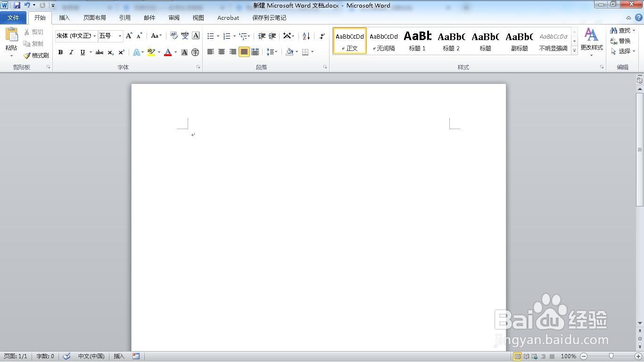Apply the 无间隔 style
Image resolution: width=644 pixels, height=362 pixels.
tap(383, 41)
